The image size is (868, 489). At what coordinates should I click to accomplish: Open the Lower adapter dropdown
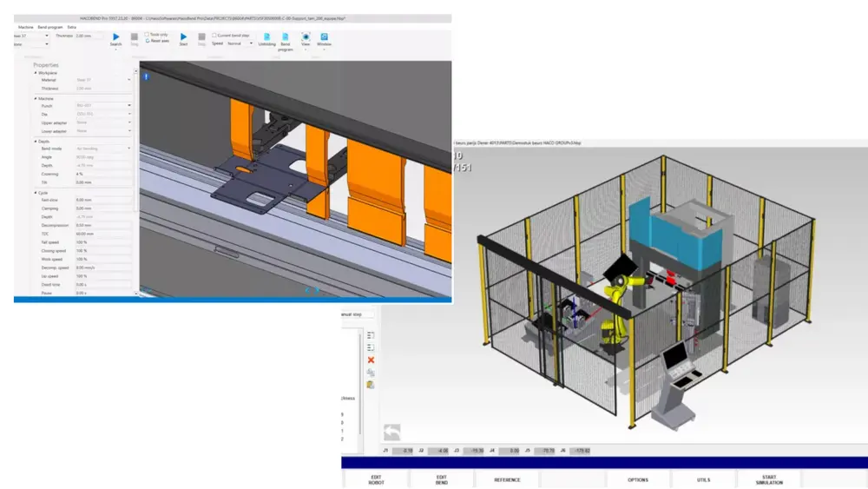tap(103, 130)
